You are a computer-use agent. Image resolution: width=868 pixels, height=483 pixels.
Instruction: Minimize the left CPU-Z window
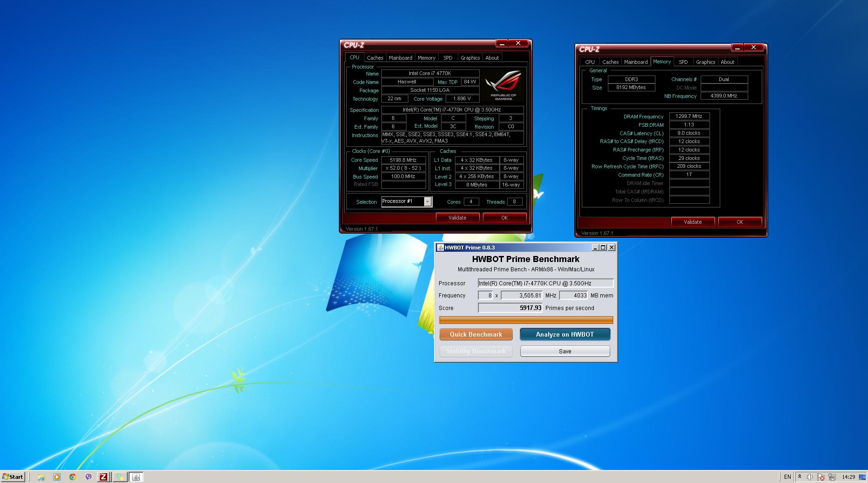coord(502,43)
